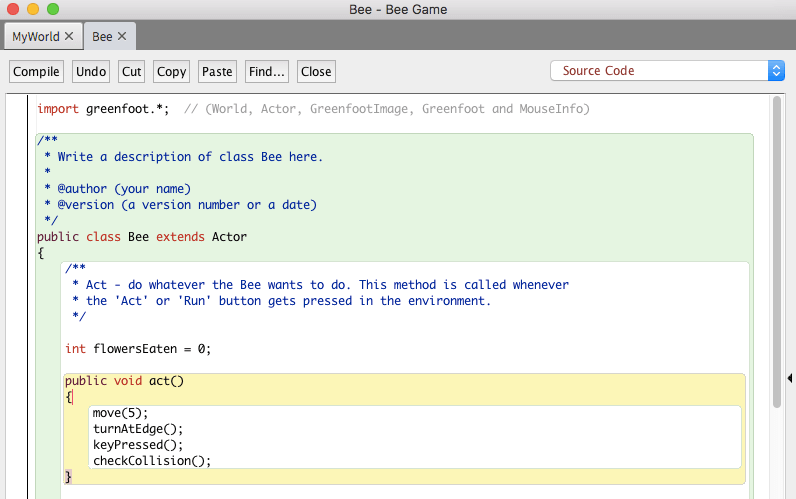
Task: Click the '@version (a version number or a date)' line
Action: point(187,205)
